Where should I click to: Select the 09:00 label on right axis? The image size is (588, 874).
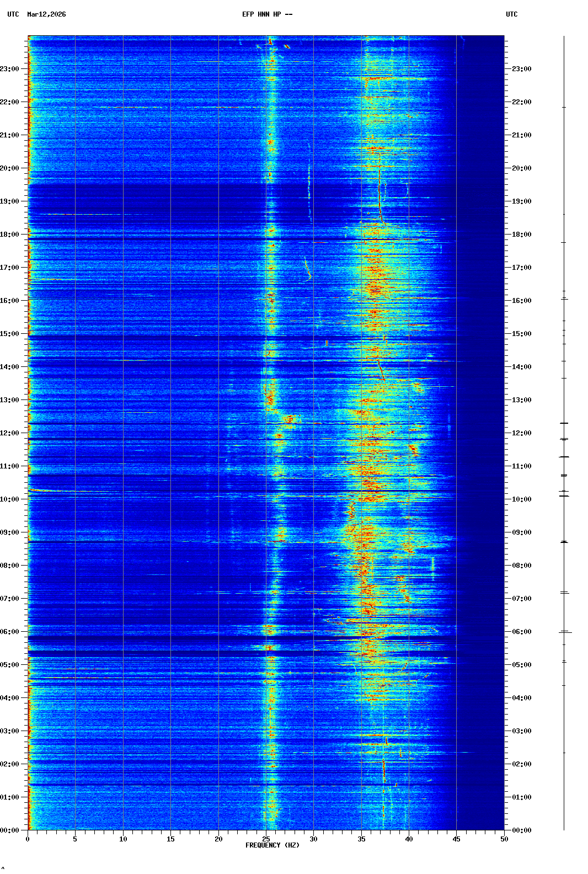point(521,532)
